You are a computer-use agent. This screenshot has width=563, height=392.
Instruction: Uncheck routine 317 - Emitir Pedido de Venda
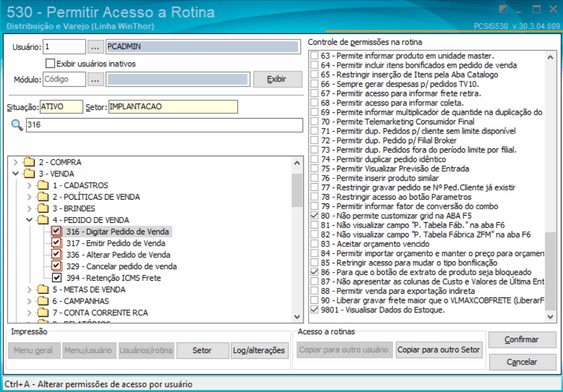pyautogui.click(x=56, y=243)
